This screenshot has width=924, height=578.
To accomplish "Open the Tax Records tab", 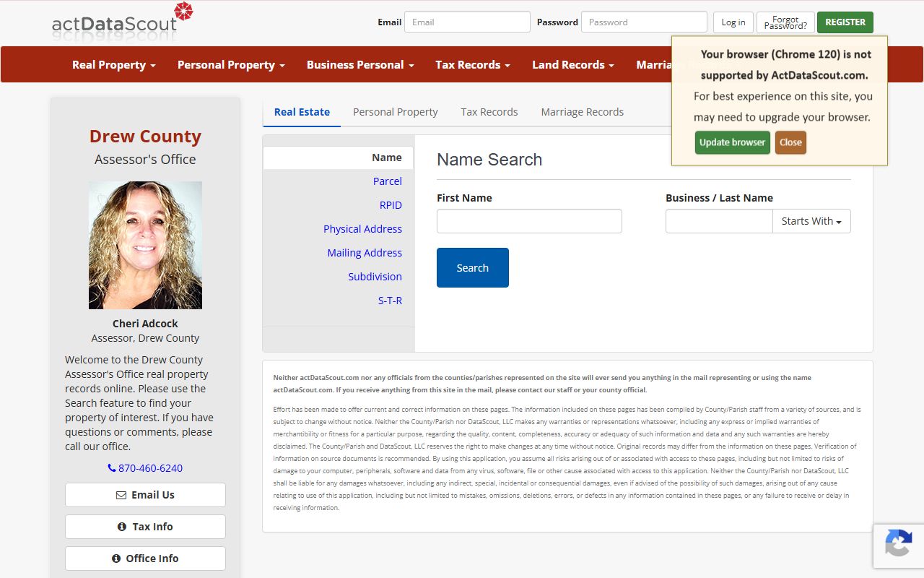I will (489, 112).
